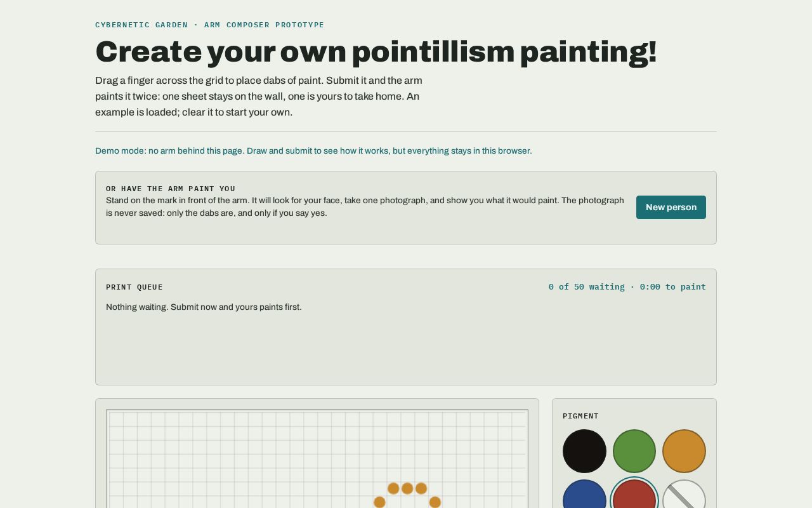This screenshot has width=812, height=508.
Task: Pick the black pigment swatch
Action: coord(584,451)
